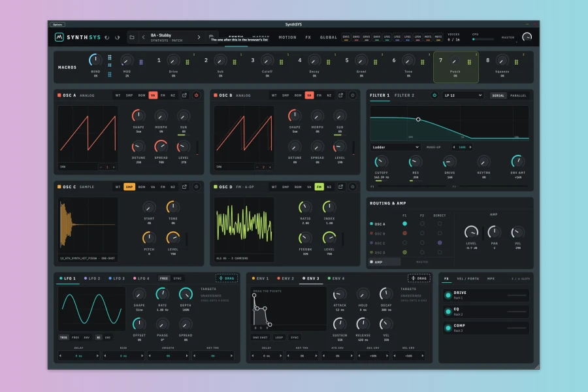Select the ENV 1 tab

coord(260,278)
